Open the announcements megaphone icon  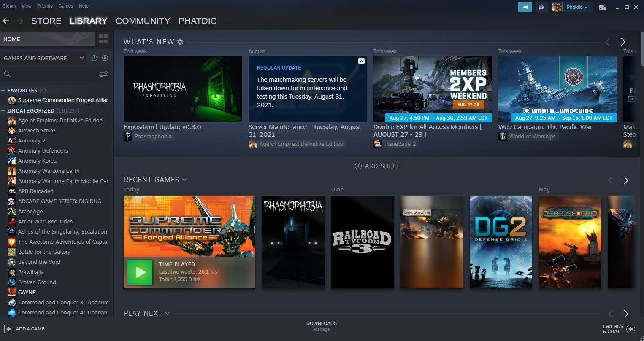point(525,7)
